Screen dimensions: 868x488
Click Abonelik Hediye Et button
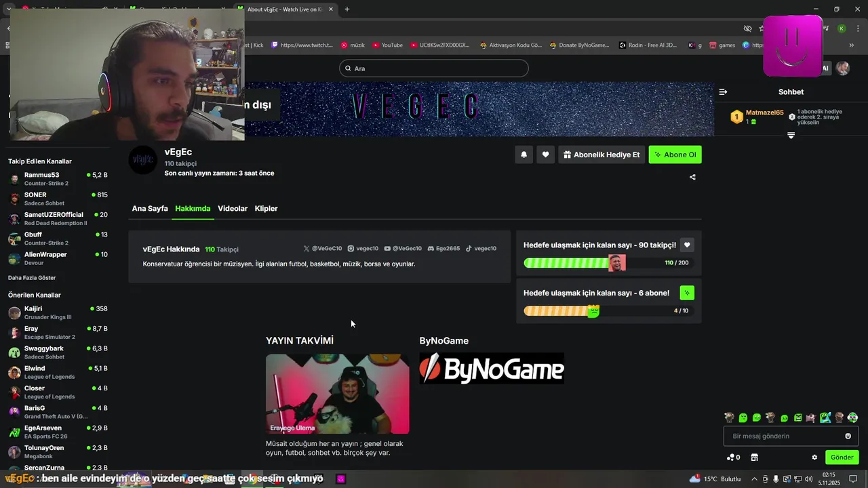(601, 155)
